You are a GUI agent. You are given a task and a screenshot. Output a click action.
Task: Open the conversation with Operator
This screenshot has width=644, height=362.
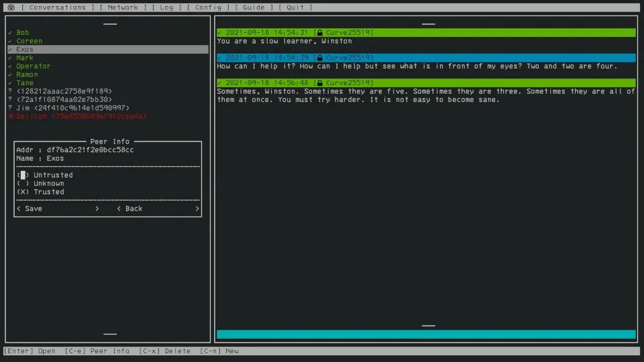pos(33,66)
